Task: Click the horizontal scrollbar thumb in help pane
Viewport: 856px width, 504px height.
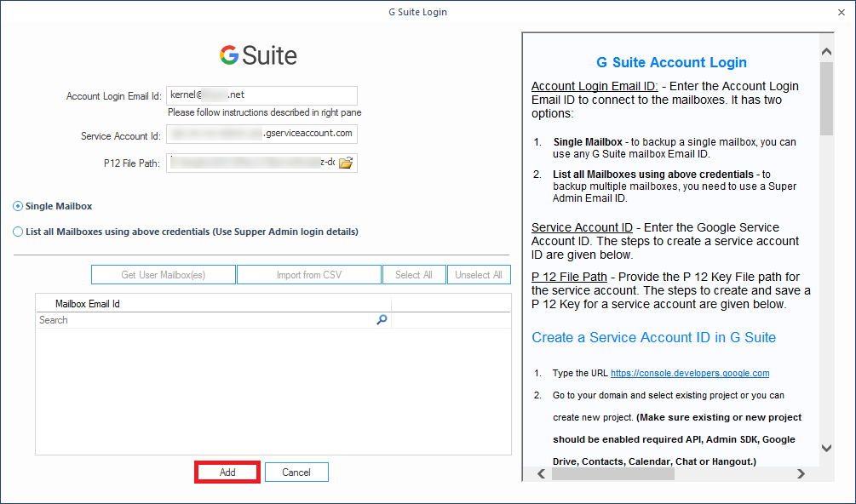Action: (x=613, y=473)
